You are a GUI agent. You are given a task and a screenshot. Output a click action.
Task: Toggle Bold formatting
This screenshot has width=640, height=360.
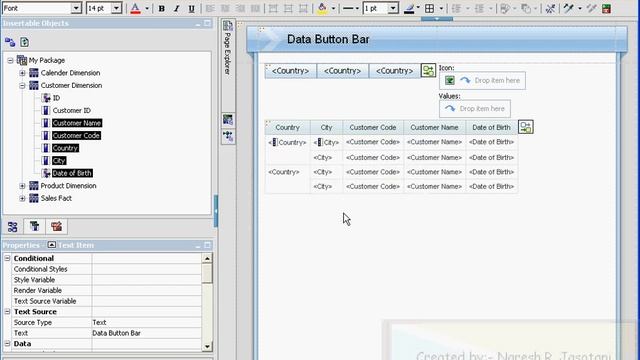tap(162, 9)
